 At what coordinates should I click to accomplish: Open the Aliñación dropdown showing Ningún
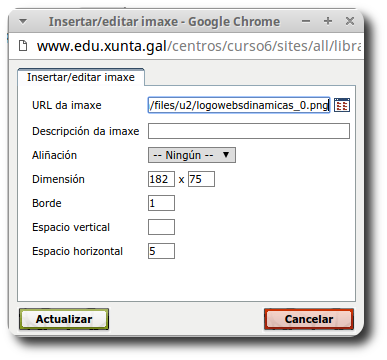(x=192, y=155)
